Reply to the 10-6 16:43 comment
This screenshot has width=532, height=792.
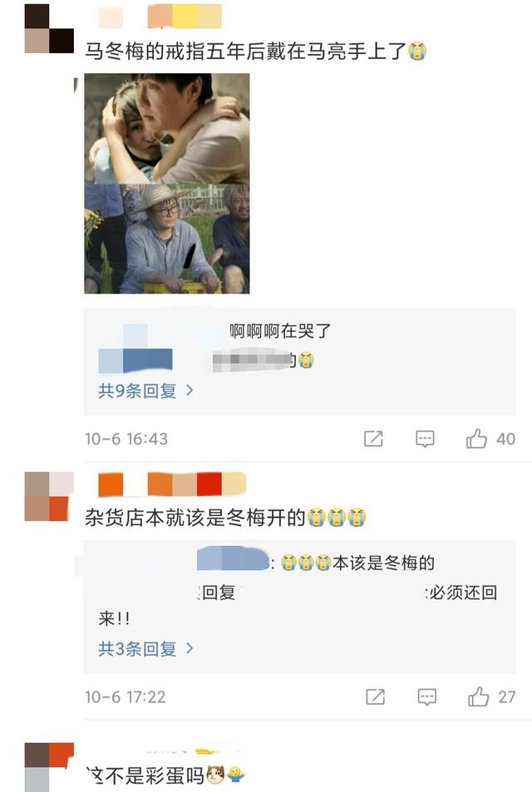[x=425, y=439]
